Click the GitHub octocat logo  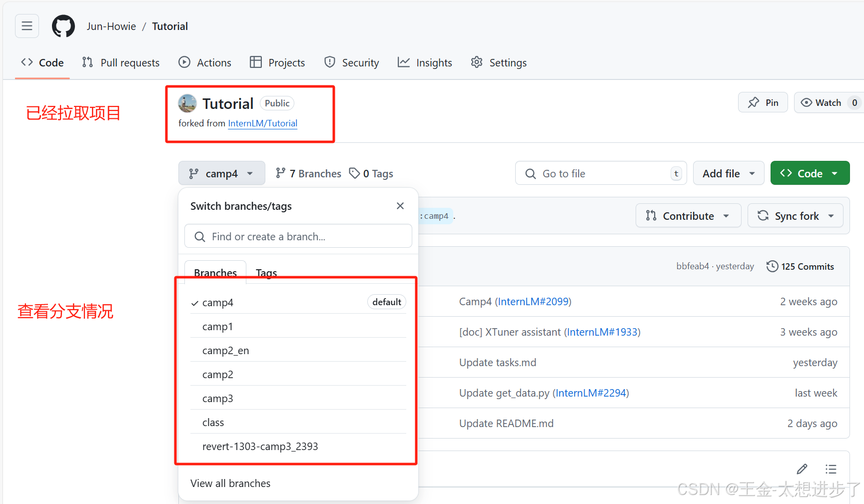pyautogui.click(x=63, y=26)
